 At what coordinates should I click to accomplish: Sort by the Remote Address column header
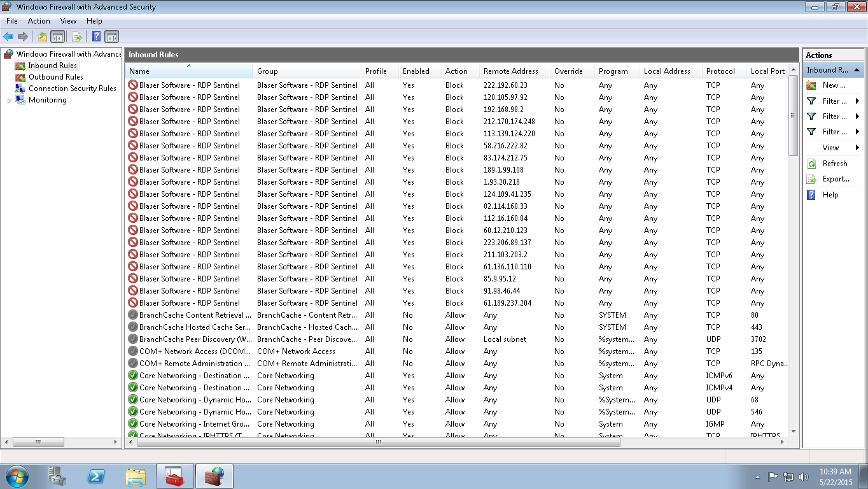pyautogui.click(x=515, y=71)
